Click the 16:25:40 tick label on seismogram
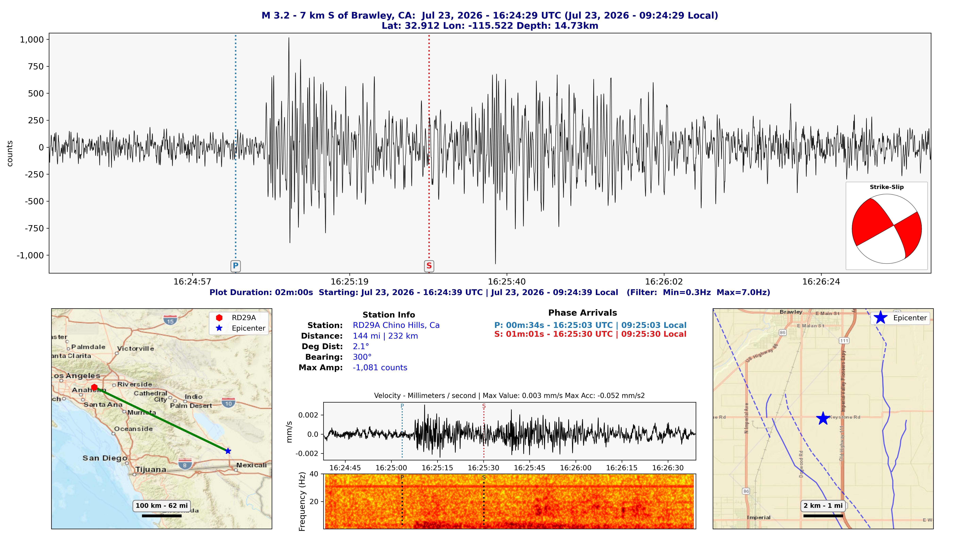This screenshot has height=551, width=980. 507,282
